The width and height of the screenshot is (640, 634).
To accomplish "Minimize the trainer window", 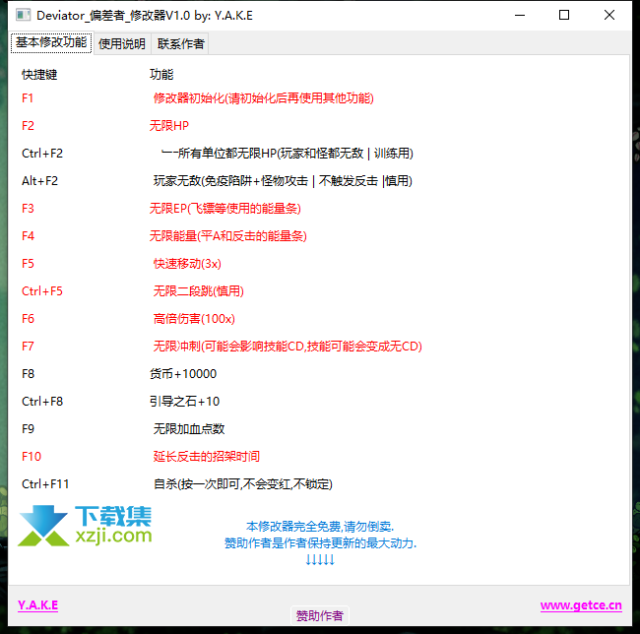I will click(520, 16).
